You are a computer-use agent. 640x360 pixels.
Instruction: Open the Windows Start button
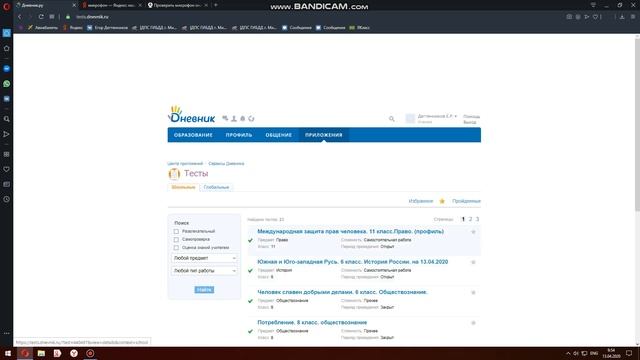[x=8, y=353]
